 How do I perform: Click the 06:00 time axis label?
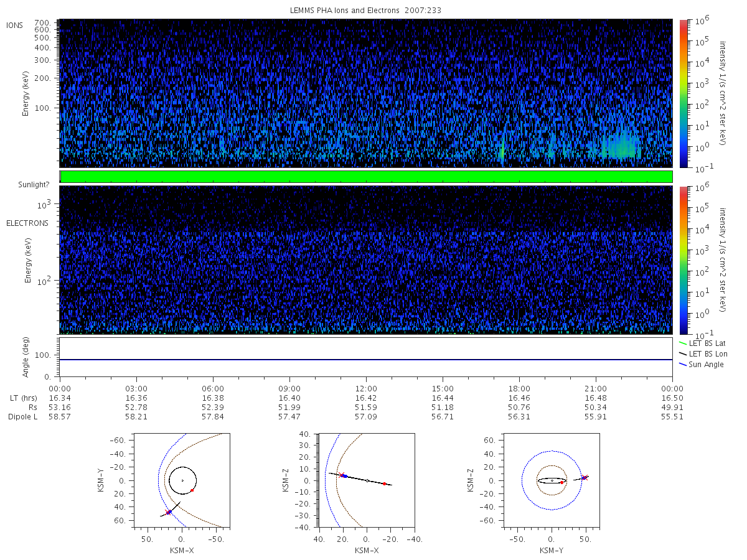click(213, 388)
